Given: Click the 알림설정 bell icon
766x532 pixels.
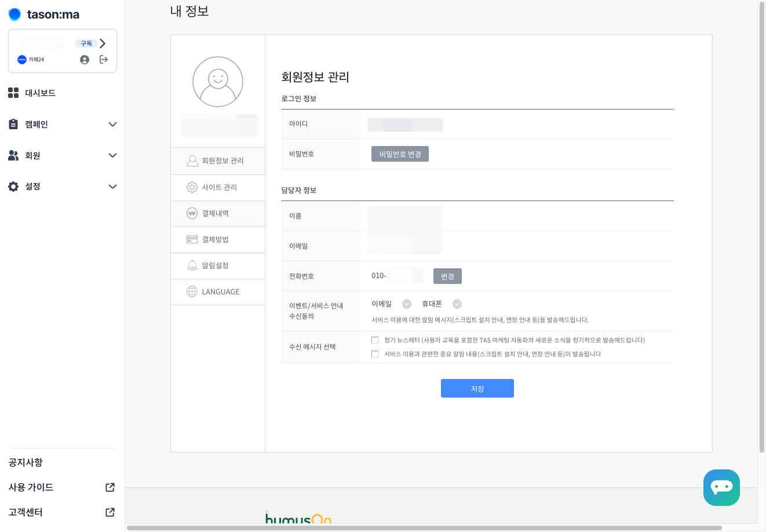Looking at the screenshot, I should pyautogui.click(x=192, y=265).
